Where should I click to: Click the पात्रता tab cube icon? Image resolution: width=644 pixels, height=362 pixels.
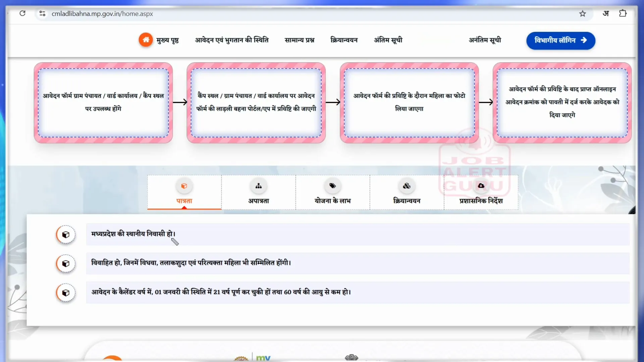[x=184, y=186]
